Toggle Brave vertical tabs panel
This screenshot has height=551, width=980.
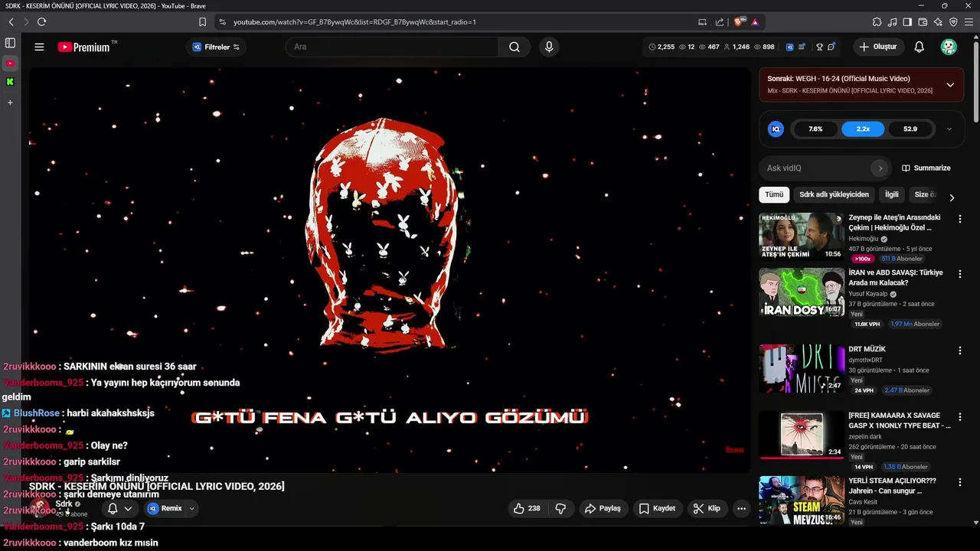tap(10, 43)
